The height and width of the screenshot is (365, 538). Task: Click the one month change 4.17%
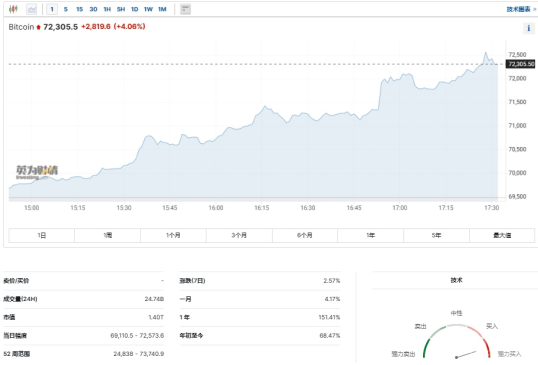(332, 299)
